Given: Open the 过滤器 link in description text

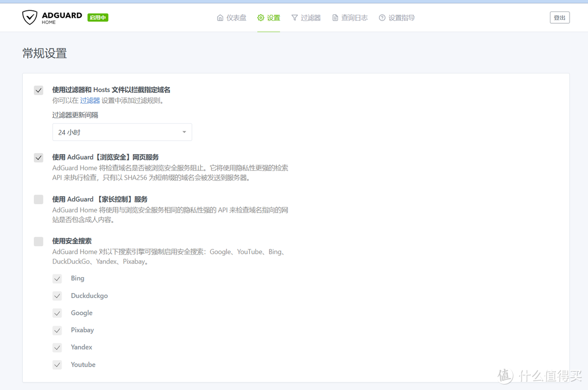Looking at the screenshot, I should click(90, 100).
